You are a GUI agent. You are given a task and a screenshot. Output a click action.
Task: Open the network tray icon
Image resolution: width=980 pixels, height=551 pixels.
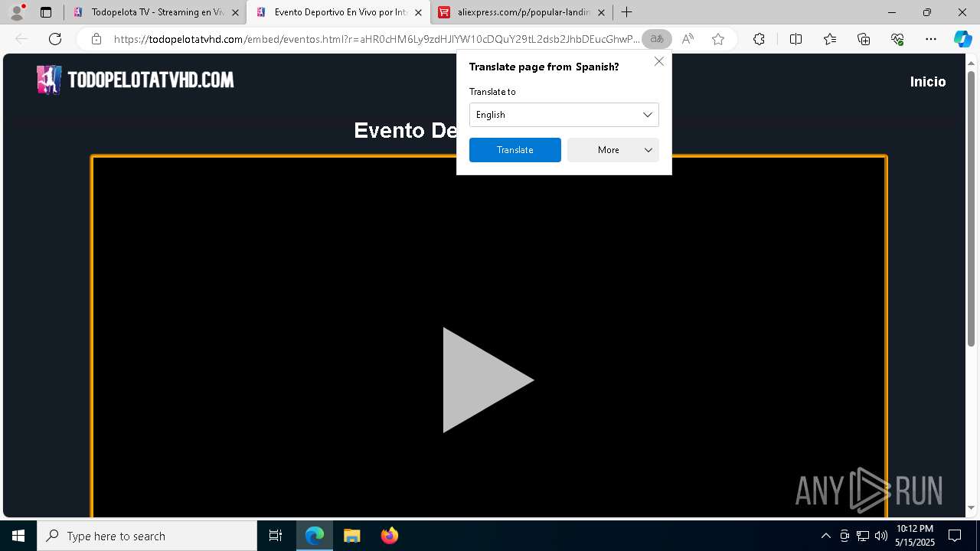point(863,536)
